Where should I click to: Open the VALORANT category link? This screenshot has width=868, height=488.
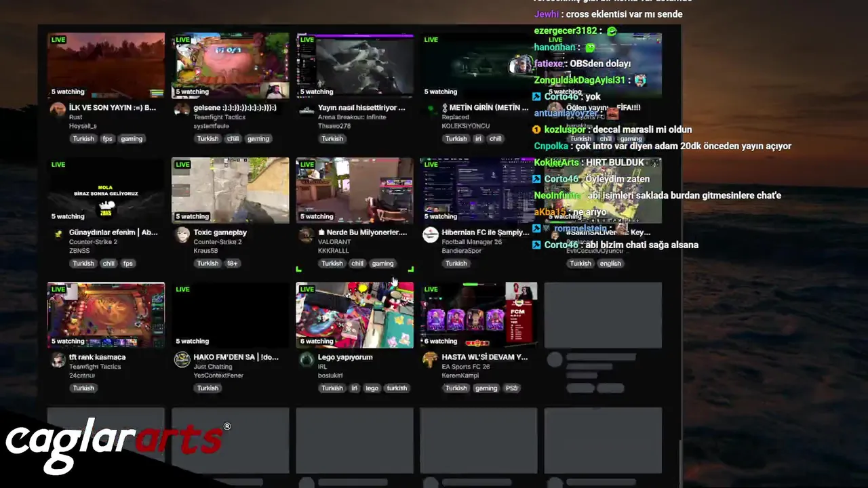point(334,242)
